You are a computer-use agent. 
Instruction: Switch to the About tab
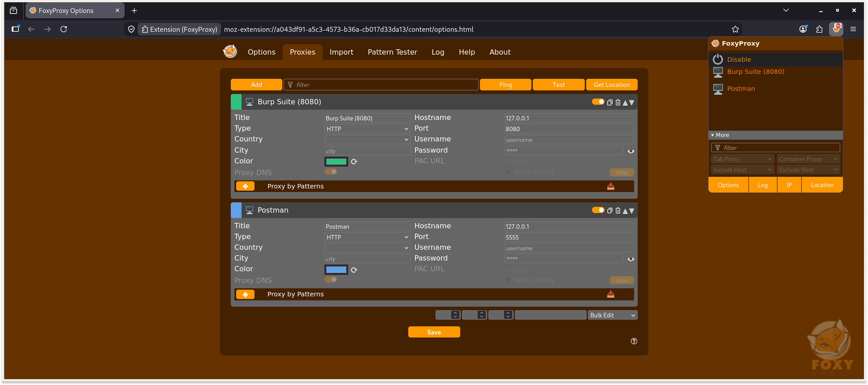500,52
